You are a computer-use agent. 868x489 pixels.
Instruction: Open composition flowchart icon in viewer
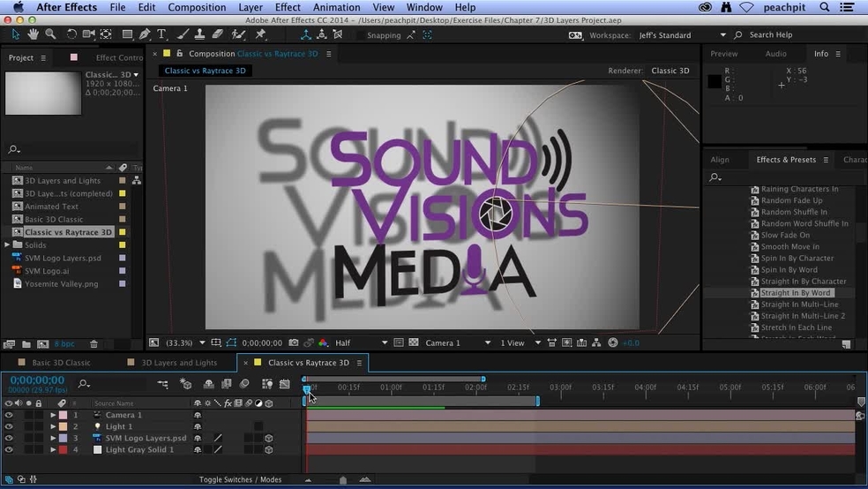click(596, 342)
